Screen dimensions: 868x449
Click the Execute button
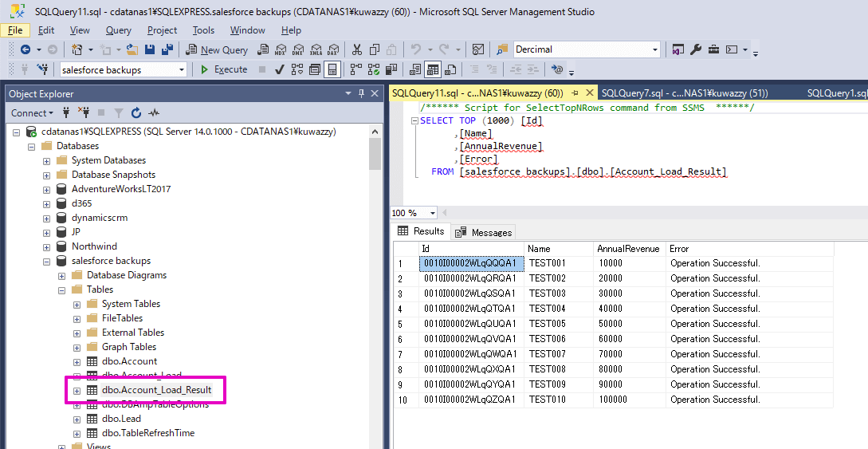coord(223,69)
